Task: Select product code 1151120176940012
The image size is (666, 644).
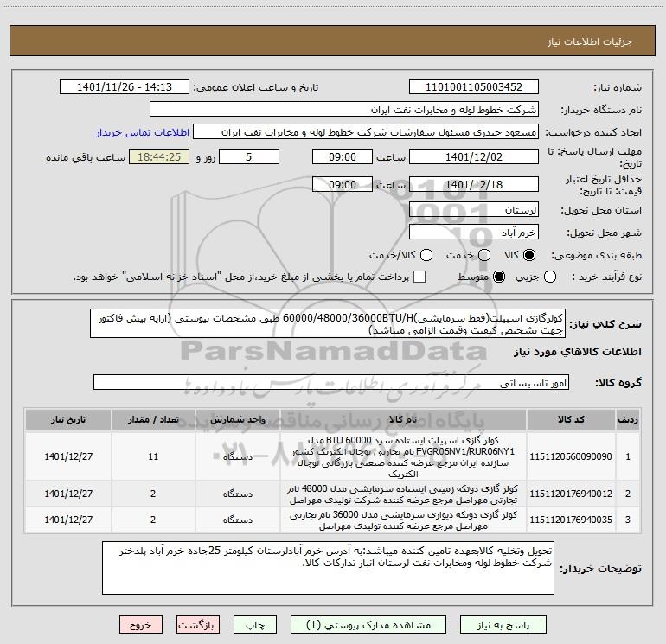Action: (571, 494)
